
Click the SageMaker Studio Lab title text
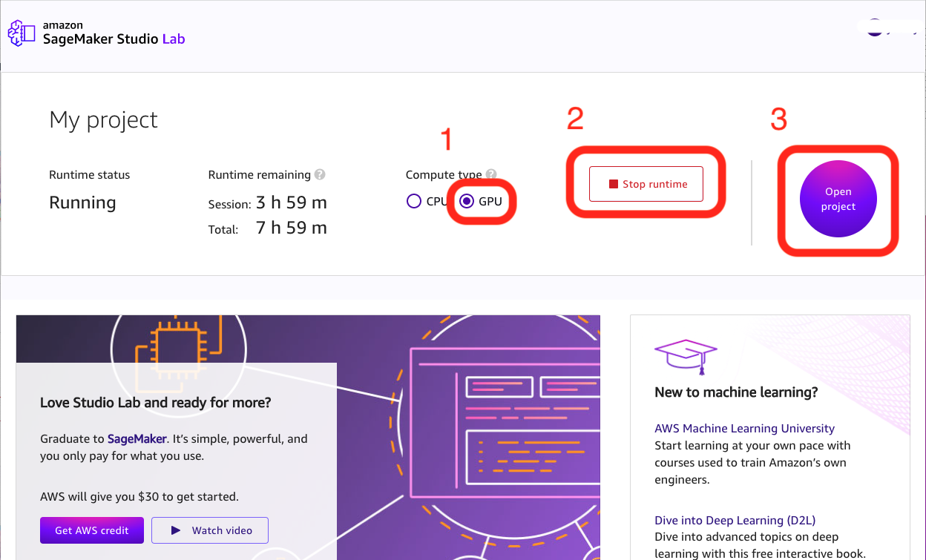114,39
